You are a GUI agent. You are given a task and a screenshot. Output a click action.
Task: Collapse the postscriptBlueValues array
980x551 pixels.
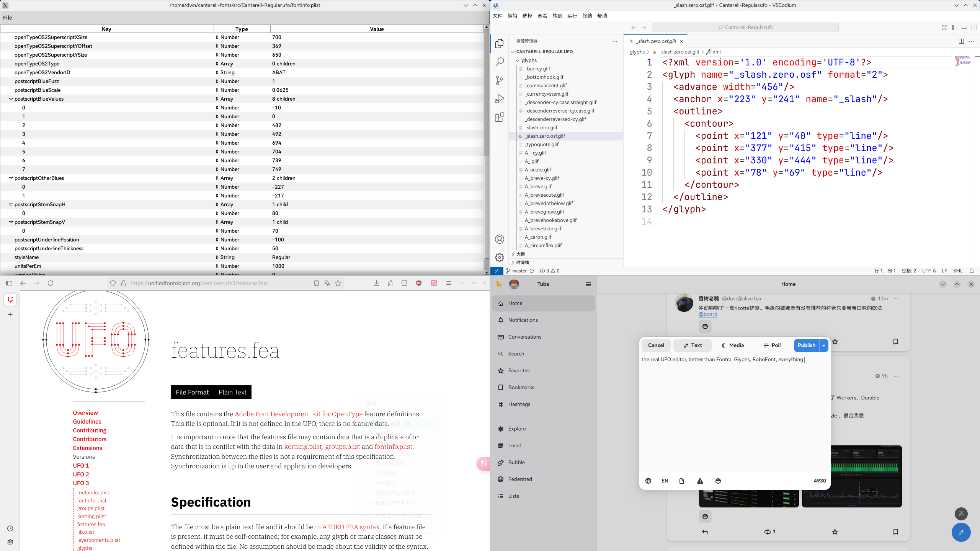(11, 99)
